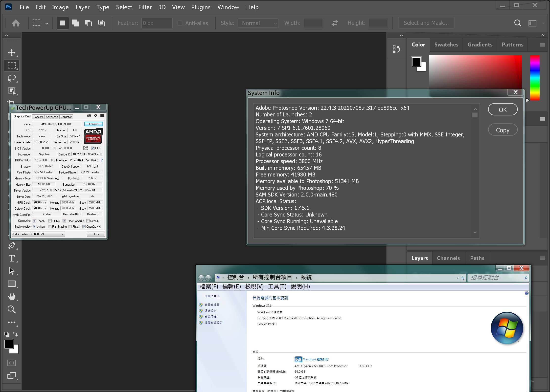Select the Zoom tool in toolbar
The width and height of the screenshot is (550, 392).
[11, 309]
